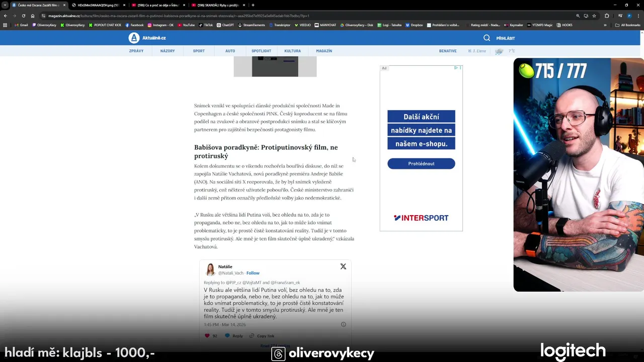This screenshot has width=644, height=362.
Task: Open the StreamElements bookmark
Action: pos(252,25)
